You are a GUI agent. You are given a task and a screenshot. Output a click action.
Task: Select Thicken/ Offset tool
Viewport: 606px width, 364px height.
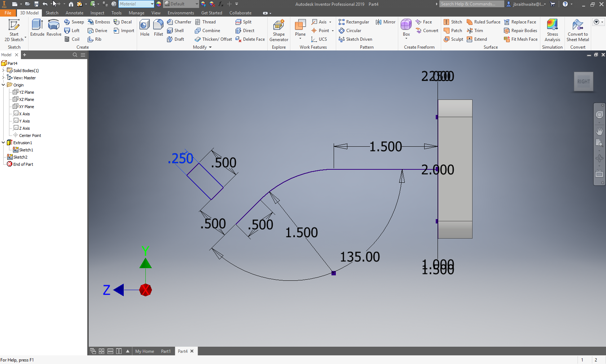pyautogui.click(x=213, y=39)
